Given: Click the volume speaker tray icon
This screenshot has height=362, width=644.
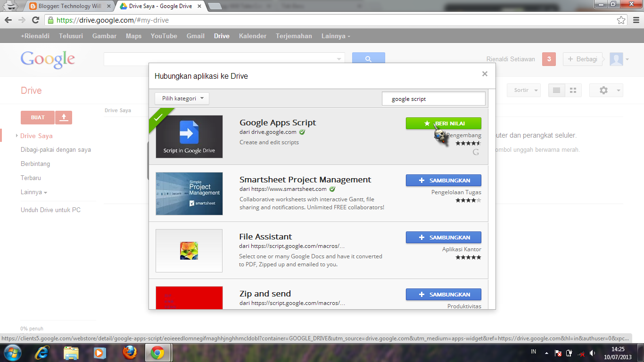Looking at the screenshot, I should [x=592, y=353].
